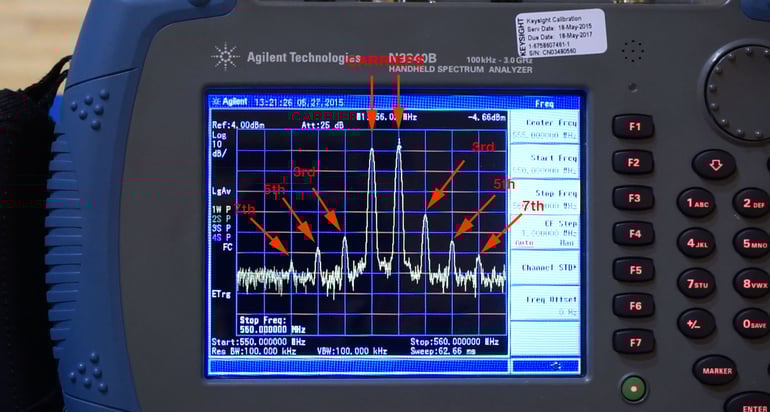Tap the 7 STU keypad key
Screen dimensions: 770x412
coord(696,283)
